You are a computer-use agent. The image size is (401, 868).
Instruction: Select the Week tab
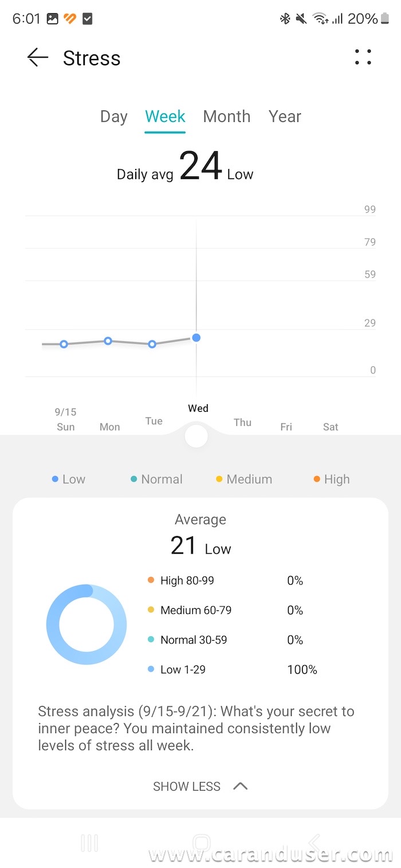165,117
